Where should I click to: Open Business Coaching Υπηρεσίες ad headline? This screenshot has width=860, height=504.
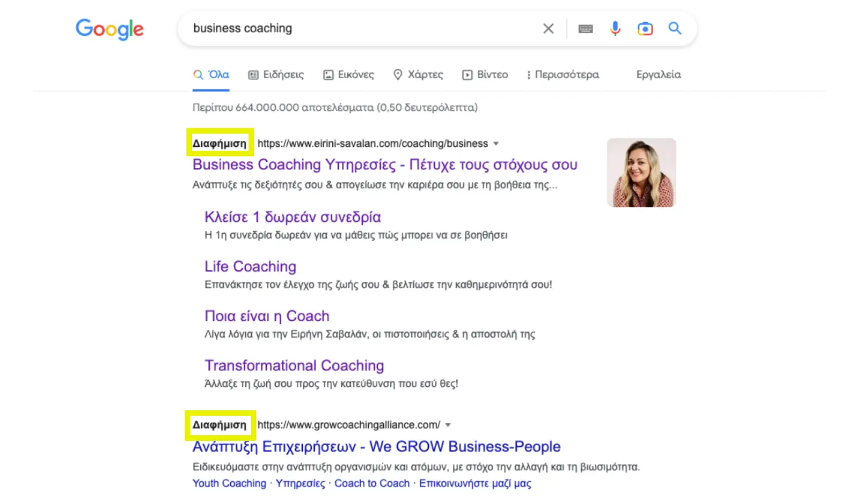click(x=385, y=165)
